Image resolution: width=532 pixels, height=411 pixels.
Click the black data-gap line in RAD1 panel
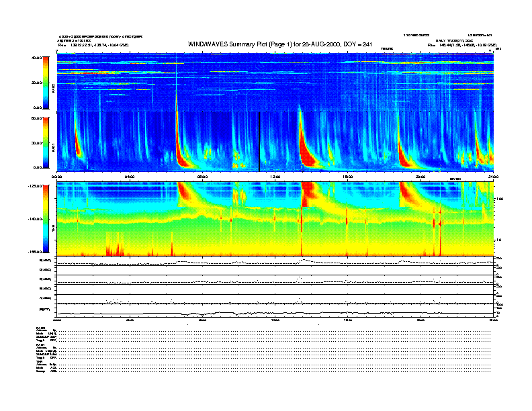259,142
